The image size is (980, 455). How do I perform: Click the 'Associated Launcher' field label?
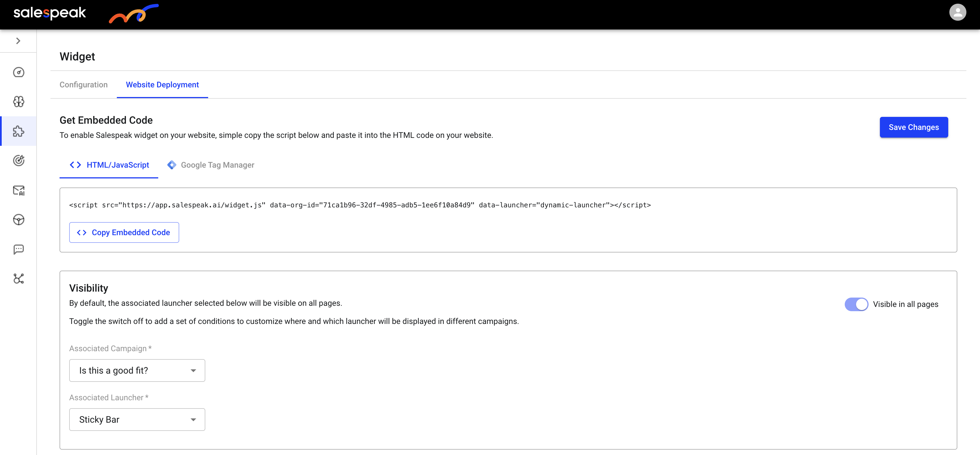pos(109,397)
